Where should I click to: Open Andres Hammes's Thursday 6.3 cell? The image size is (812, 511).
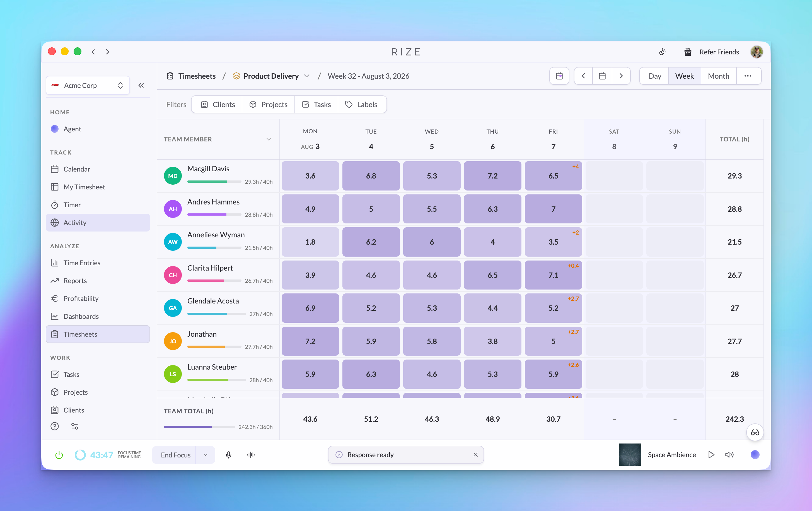click(492, 209)
